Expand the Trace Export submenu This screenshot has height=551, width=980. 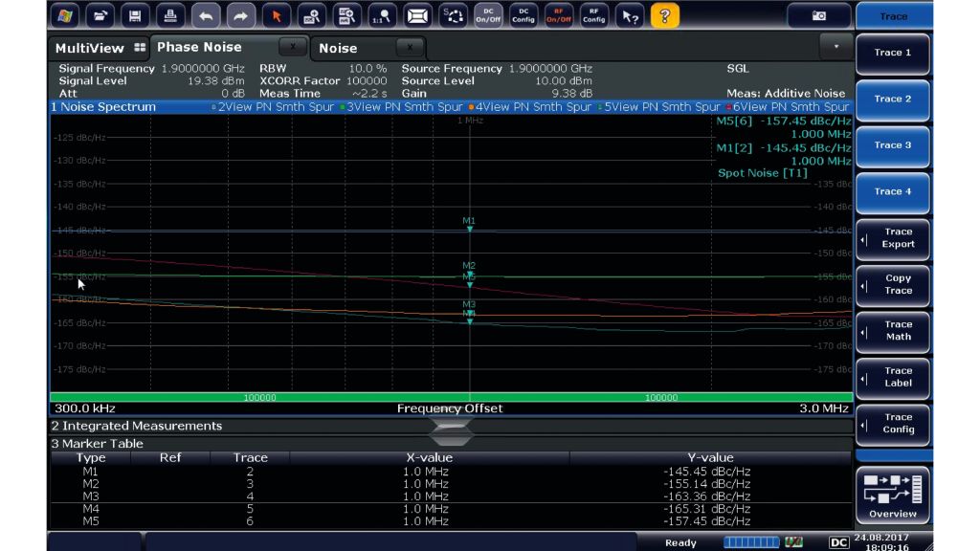click(x=893, y=238)
